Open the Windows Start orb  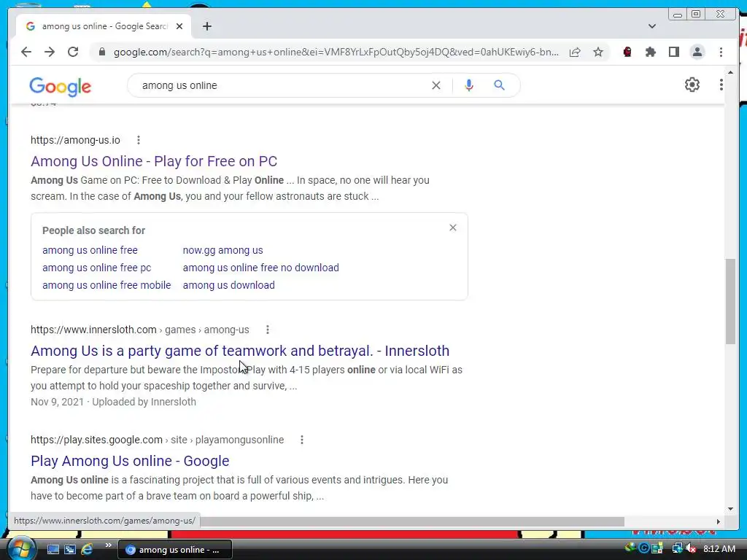coord(21,549)
